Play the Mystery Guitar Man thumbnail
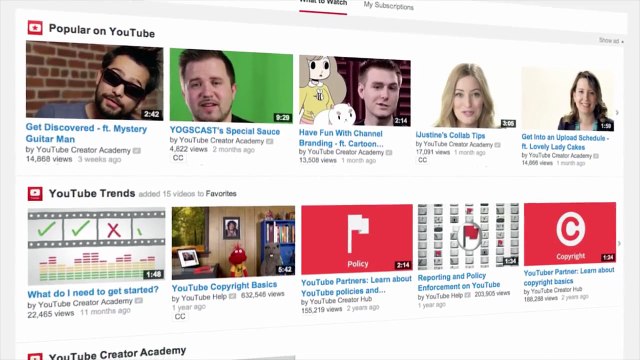The width and height of the screenshot is (640, 360). click(x=95, y=81)
